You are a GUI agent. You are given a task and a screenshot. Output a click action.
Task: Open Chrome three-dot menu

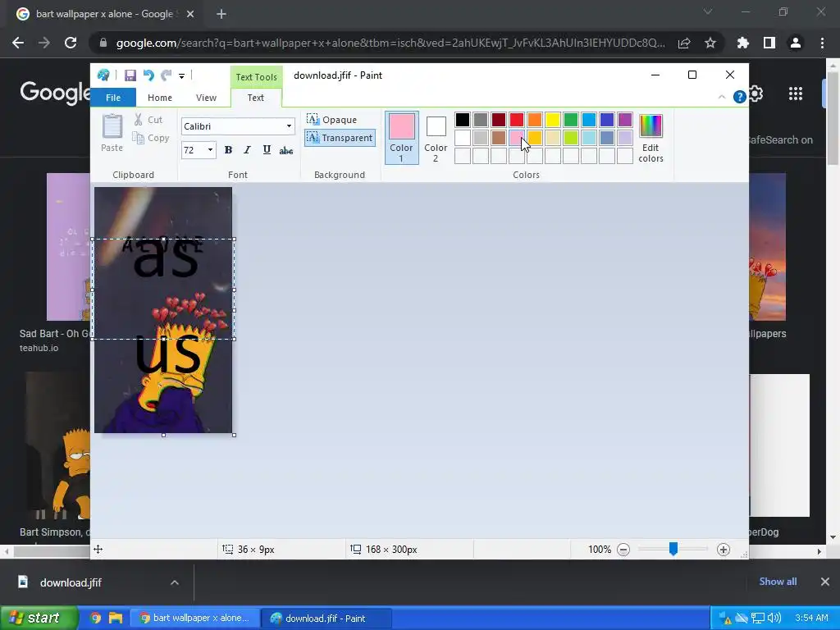[822, 43]
